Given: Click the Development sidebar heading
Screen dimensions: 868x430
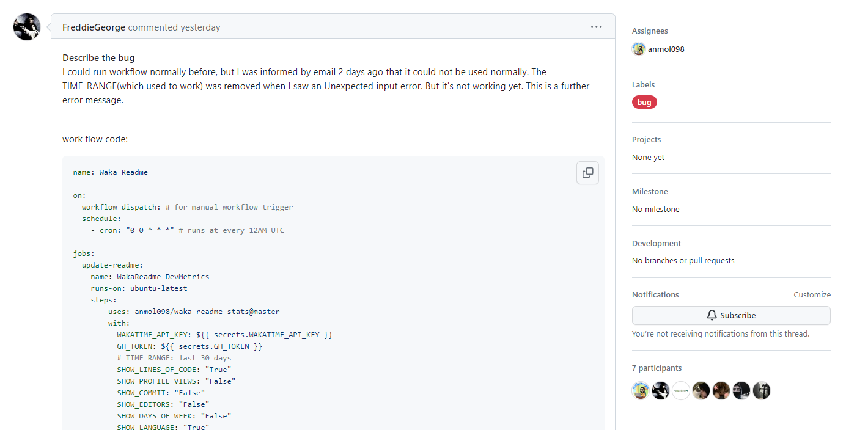Looking at the screenshot, I should pyautogui.click(x=657, y=243).
